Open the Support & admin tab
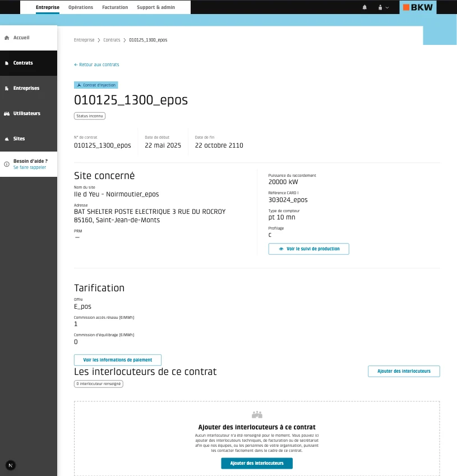Image resolution: width=457 pixels, height=476 pixels. click(156, 7)
